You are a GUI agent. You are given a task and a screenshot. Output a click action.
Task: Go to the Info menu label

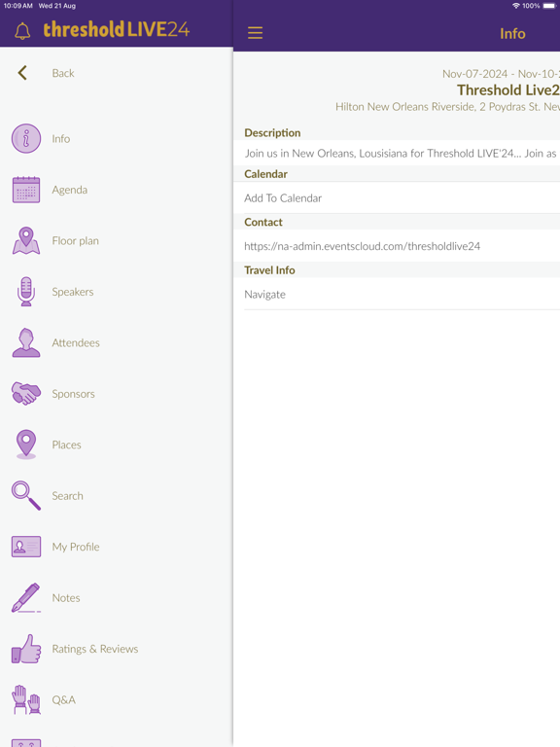point(61,139)
